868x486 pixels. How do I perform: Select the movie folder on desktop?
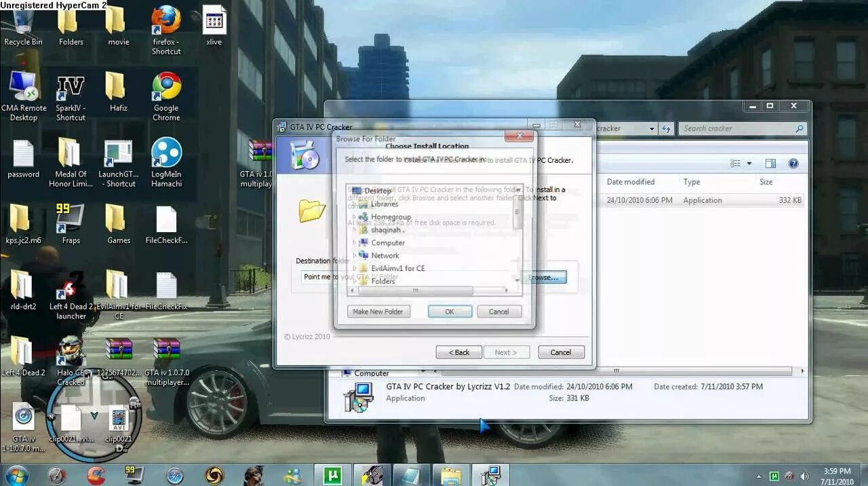click(119, 27)
